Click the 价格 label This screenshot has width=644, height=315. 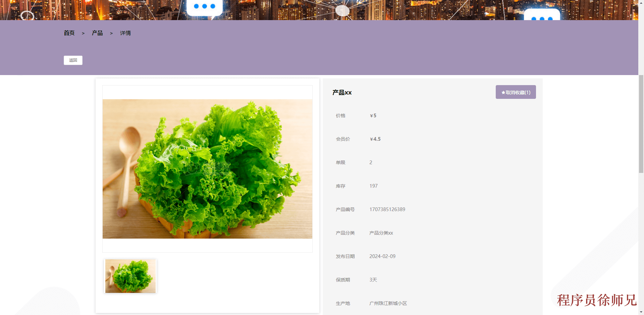(x=340, y=116)
